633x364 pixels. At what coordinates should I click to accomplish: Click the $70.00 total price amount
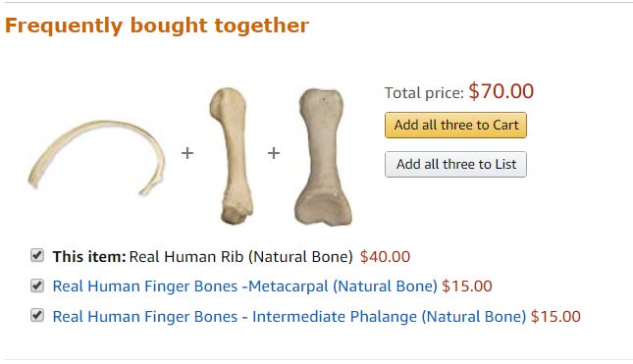click(501, 91)
